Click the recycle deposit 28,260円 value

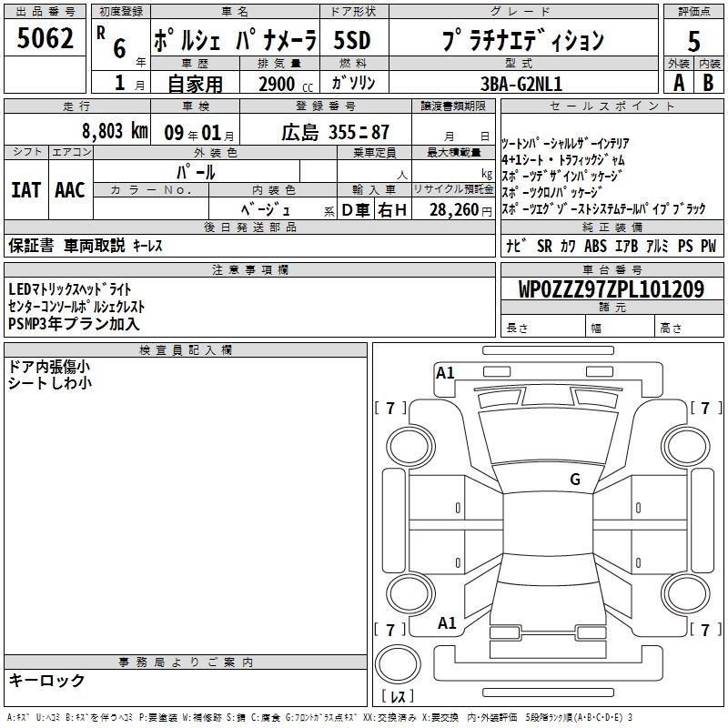pyautogui.click(x=453, y=210)
